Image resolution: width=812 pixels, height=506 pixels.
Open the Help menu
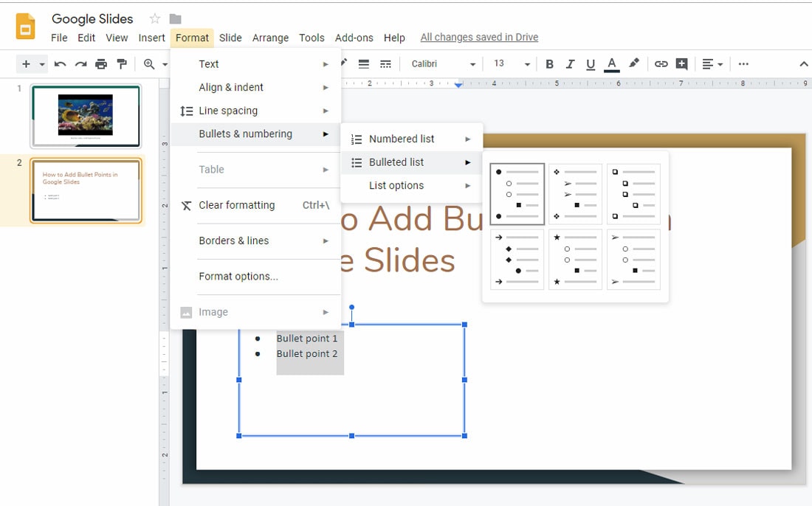394,38
